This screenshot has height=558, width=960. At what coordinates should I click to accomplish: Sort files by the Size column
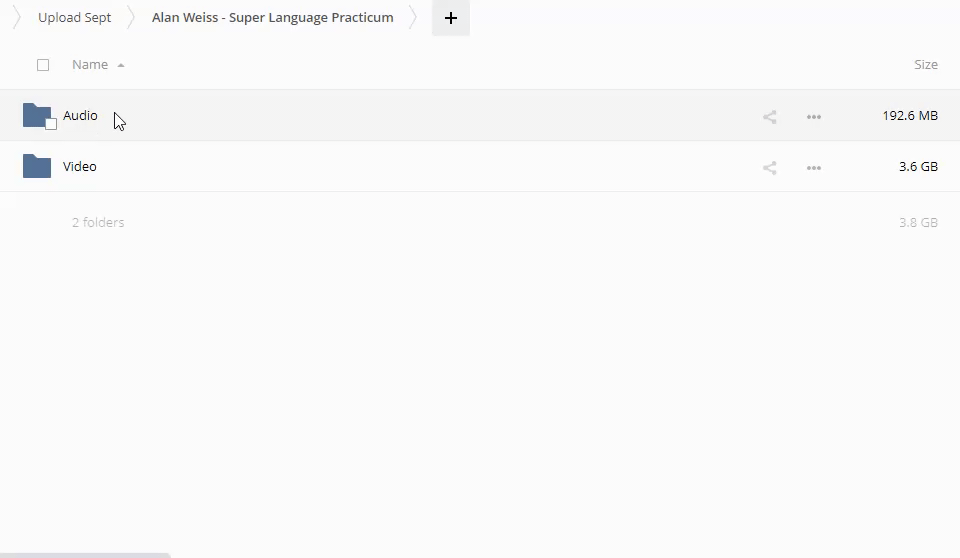pyautogui.click(x=925, y=65)
